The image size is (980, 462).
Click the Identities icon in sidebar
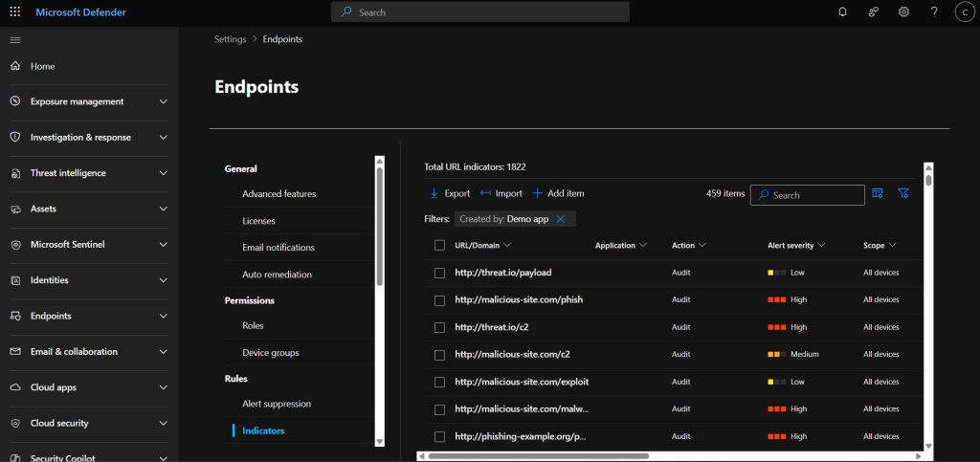tap(15, 280)
